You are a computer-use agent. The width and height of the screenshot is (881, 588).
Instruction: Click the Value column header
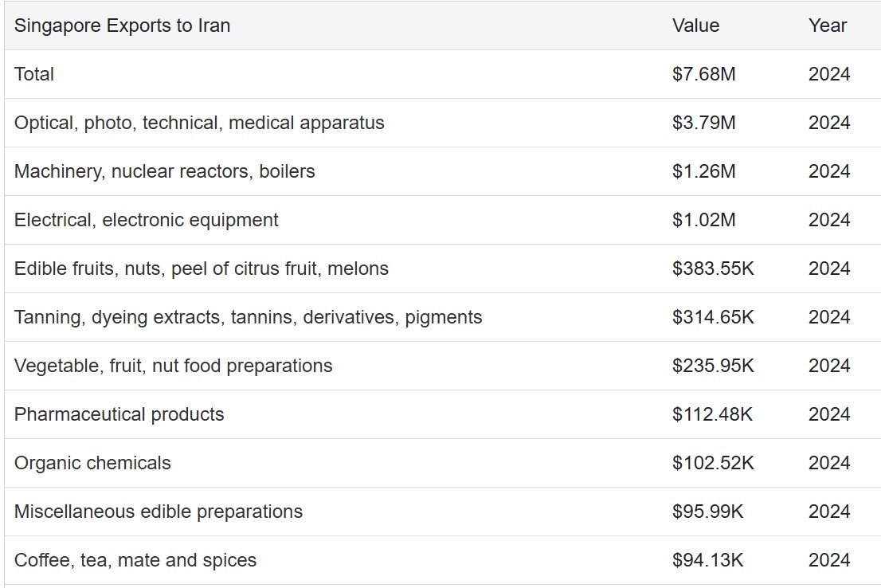[695, 25]
